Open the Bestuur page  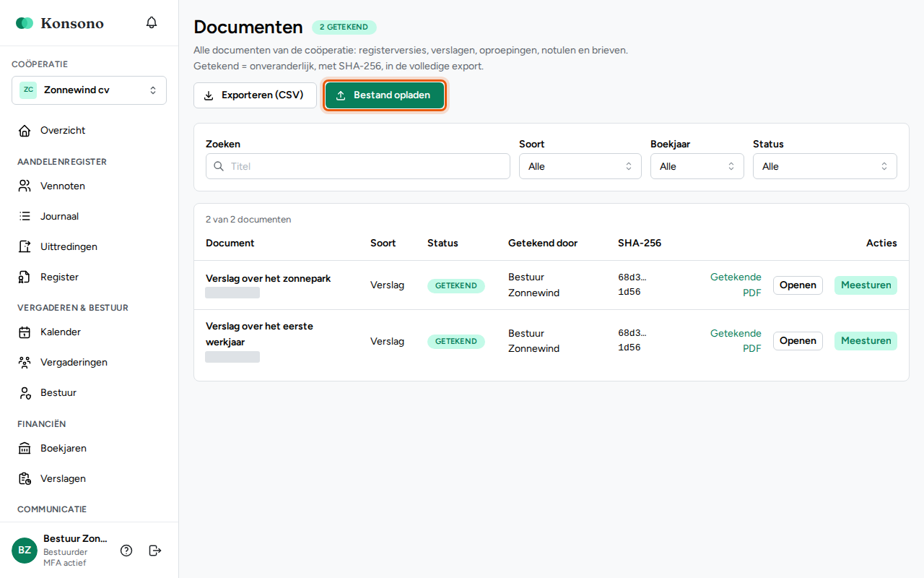(90, 393)
